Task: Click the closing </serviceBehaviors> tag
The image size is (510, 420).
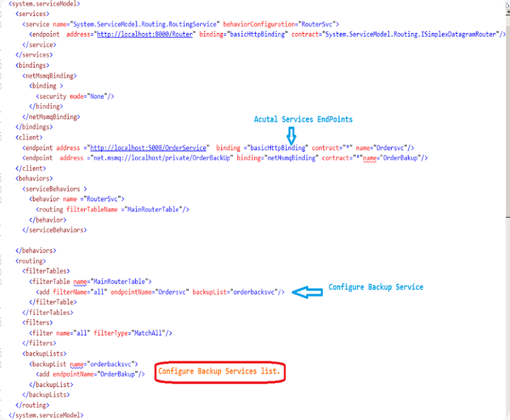Action: point(55,230)
